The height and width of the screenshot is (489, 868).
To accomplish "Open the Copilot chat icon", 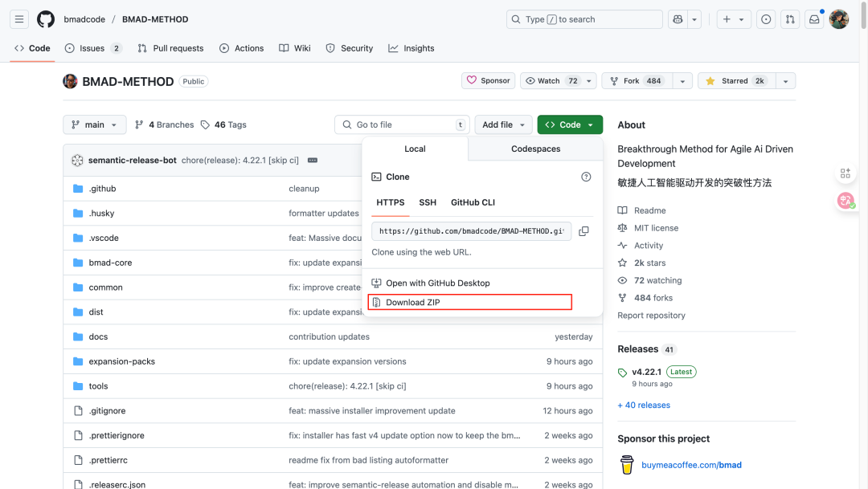I will point(678,19).
